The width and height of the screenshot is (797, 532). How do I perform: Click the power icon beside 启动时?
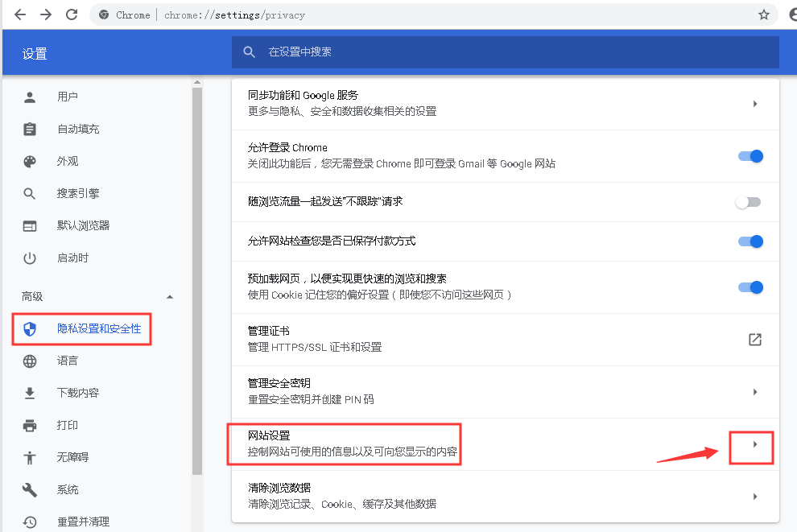tap(30, 258)
